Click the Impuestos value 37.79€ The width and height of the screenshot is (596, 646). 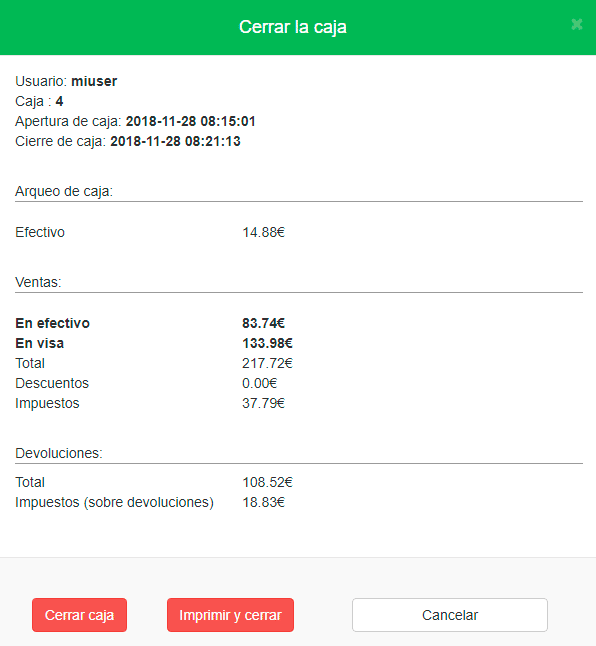point(263,403)
